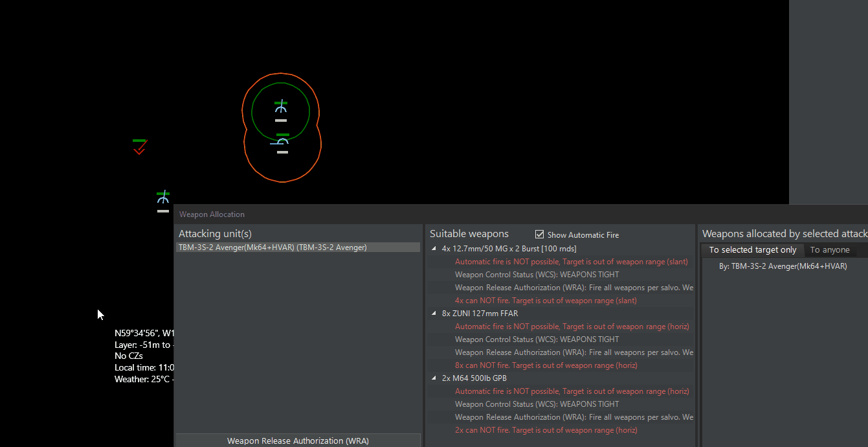Select By: TBM-3S-2 Avenger(Mk64+HVAR) allocated row
868x447 pixels.
[x=783, y=266]
